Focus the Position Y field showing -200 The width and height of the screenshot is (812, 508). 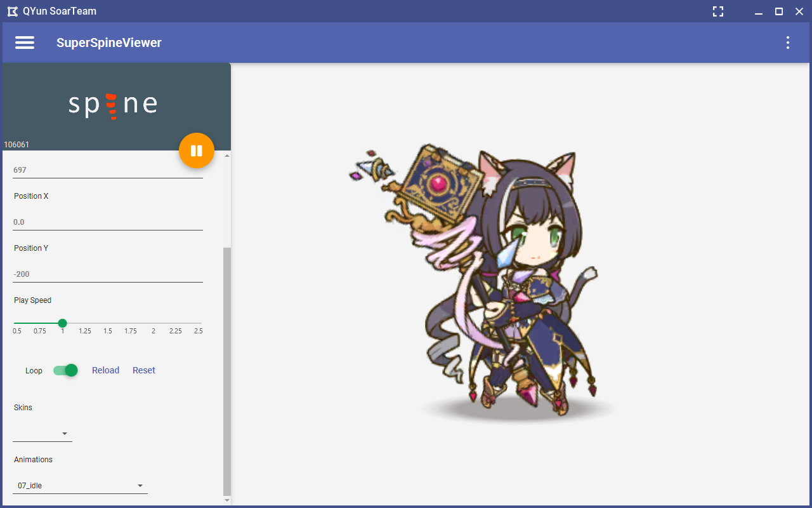pos(108,274)
